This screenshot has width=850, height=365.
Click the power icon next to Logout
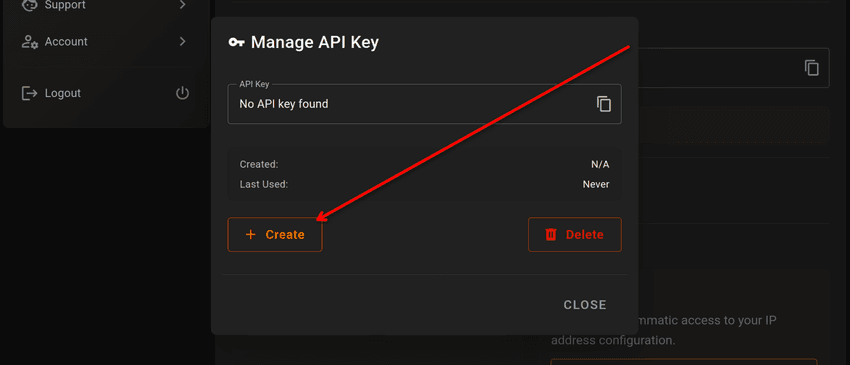click(x=183, y=93)
